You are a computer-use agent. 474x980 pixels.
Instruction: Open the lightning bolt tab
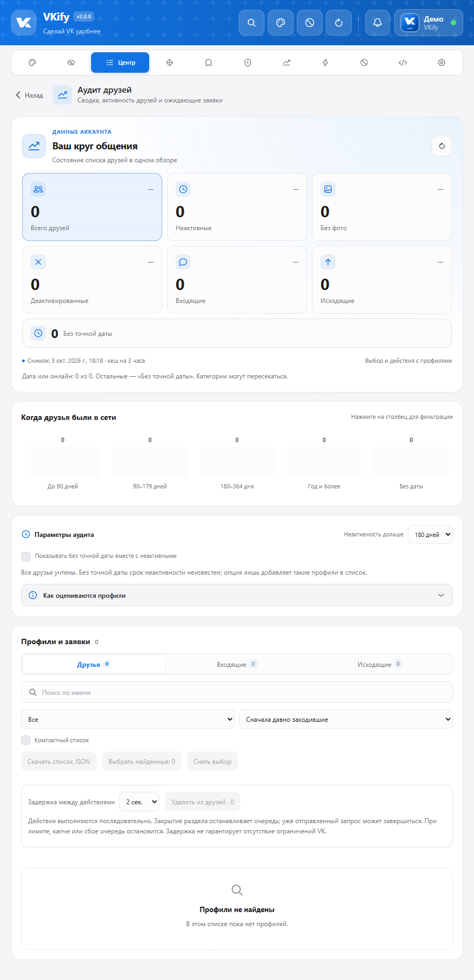325,63
